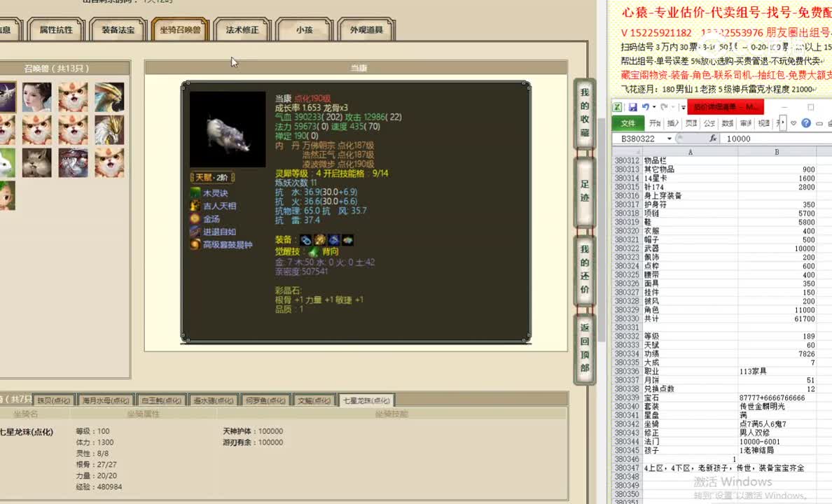This screenshot has width=832, height=504.
Task: Open the 外观道具 tab
Action: click(x=366, y=29)
